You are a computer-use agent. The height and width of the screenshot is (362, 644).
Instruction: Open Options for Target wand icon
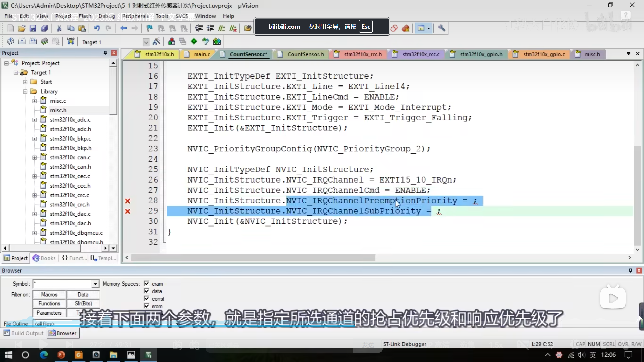coord(156,41)
